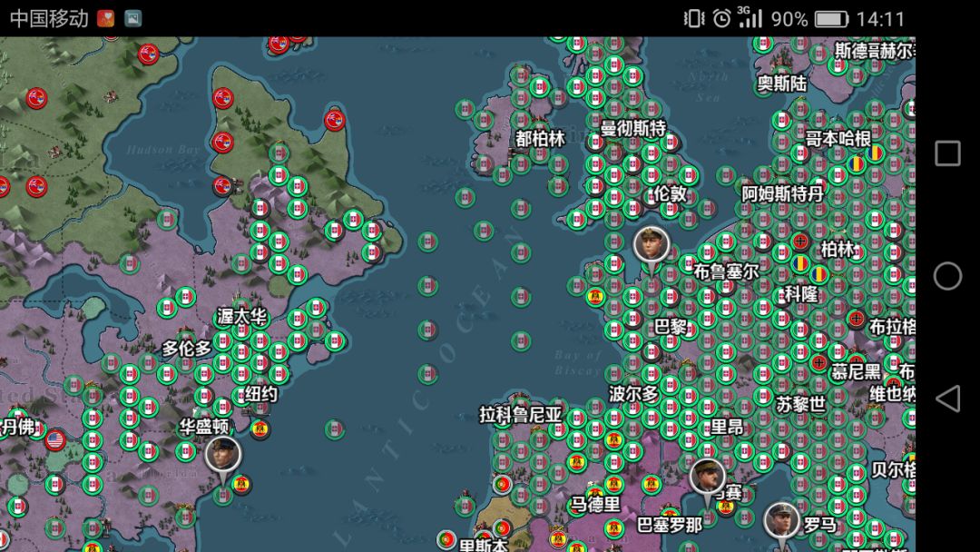Tap the Spanish unit directly below 巴塞罗那 general pin
Image resolution: width=980 pixels, height=552 pixels.
pyautogui.click(x=726, y=507)
